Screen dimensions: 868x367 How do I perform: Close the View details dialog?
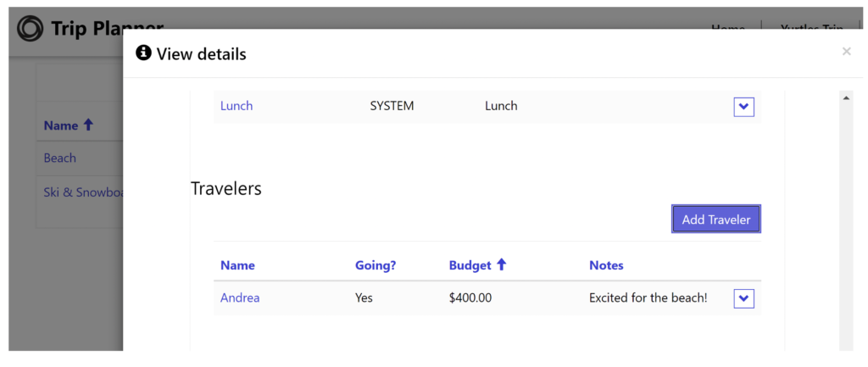pyautogui.click(x=846, y=52)
